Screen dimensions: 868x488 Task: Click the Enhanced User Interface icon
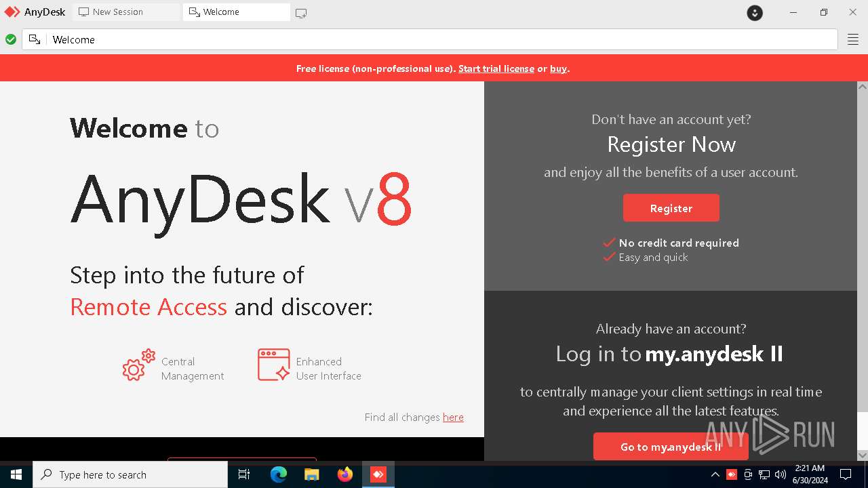(274, 365)
